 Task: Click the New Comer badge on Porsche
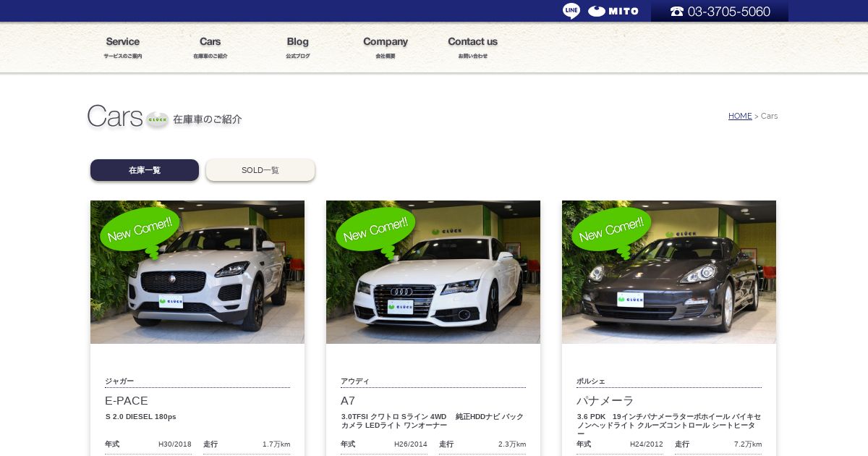[x=611, y=232]
